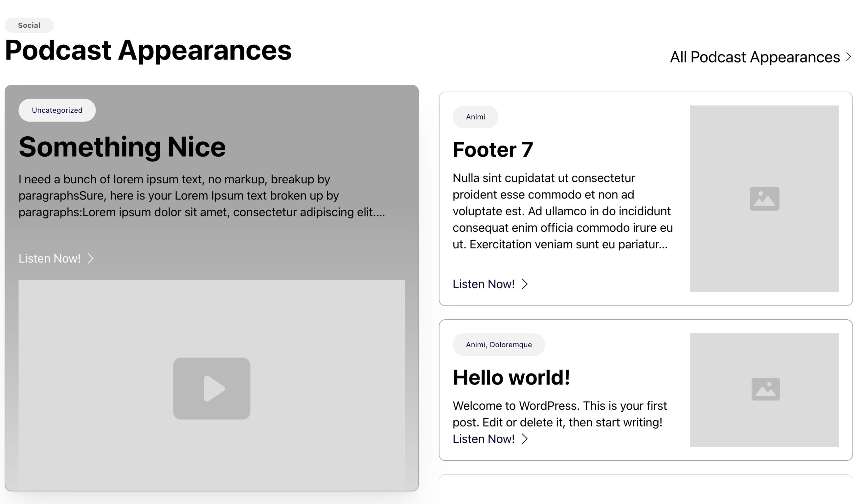
Task: Click Listen Now! in the Something Nice card
Action: [49, 259]
